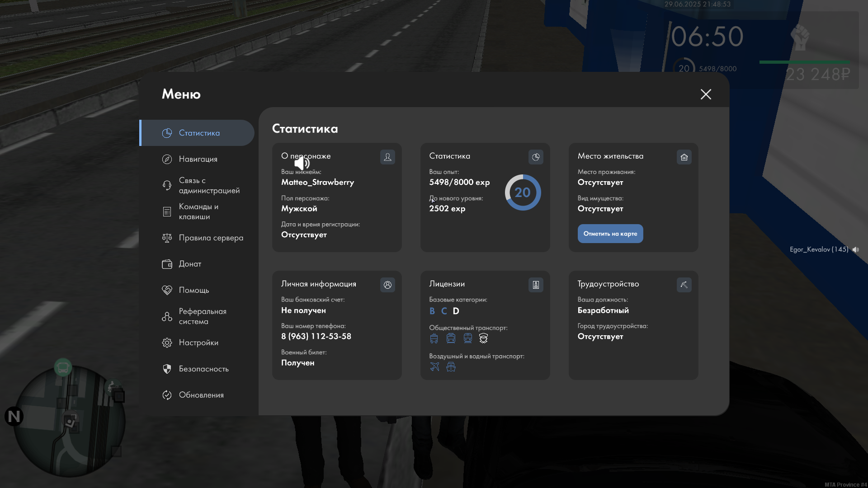Click the fist icon in the HUD
868x488 pixels.
click(x=800, y=38)
